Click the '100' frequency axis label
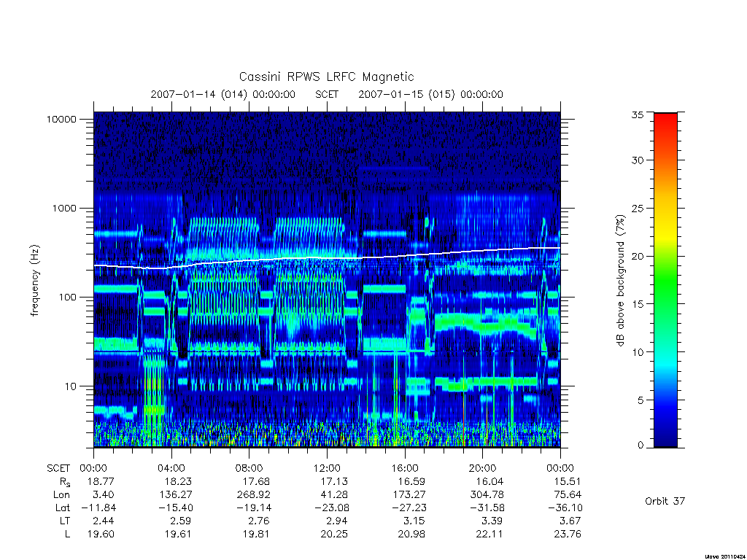Screen dimensions: 747x560 [x=67, y=297]
